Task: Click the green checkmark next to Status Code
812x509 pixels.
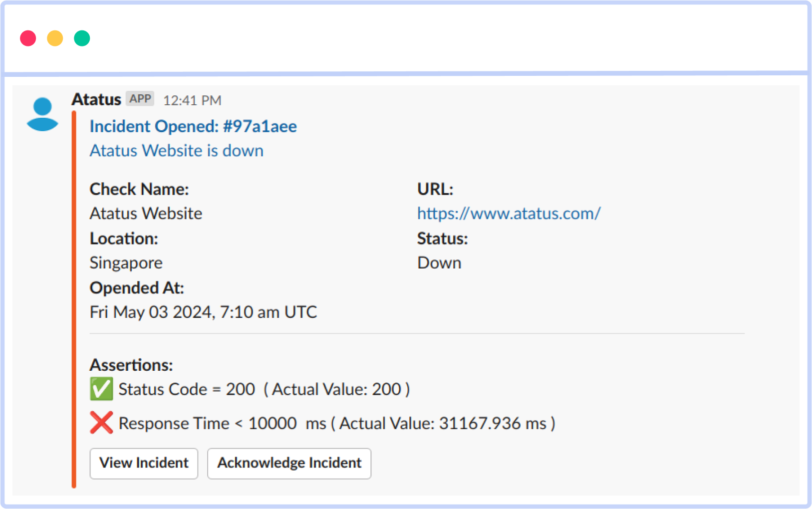Action: 101,389
